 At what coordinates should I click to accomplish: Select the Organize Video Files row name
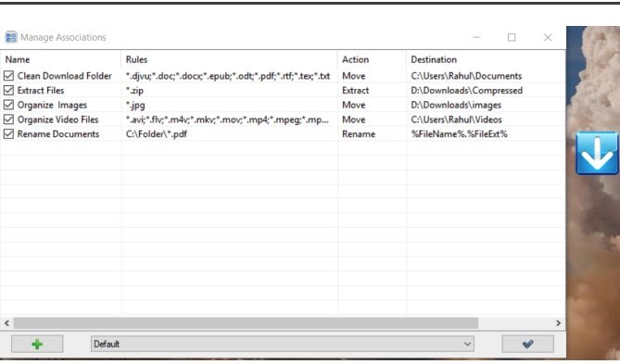57,119
